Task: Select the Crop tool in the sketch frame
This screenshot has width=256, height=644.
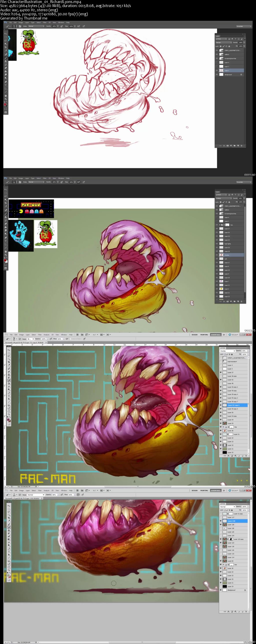Action: [x=5, y=47]
